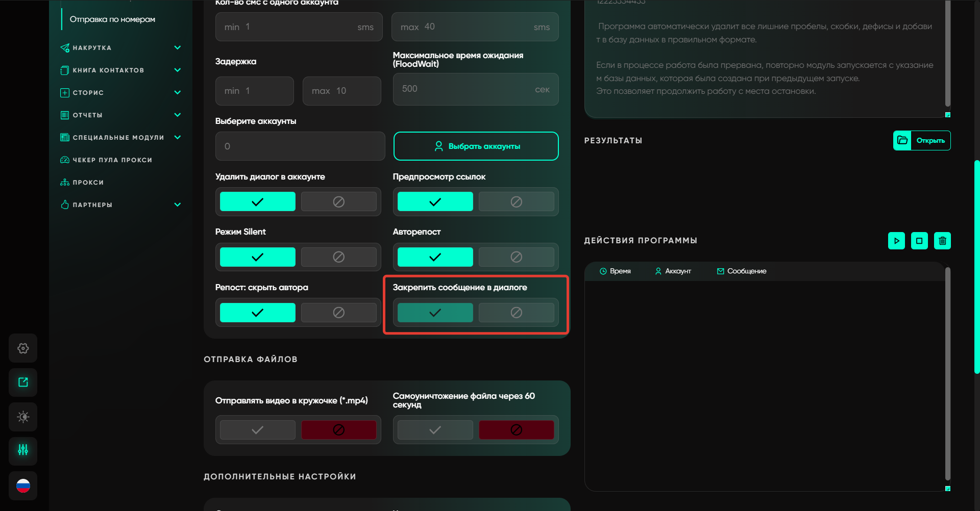Expand the Книга контактов section chevron
980x511 pixels.
(x=178, y=70)
